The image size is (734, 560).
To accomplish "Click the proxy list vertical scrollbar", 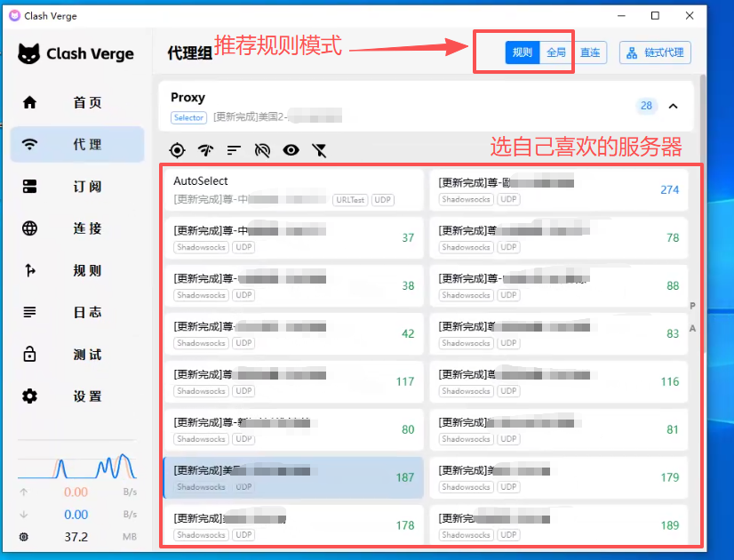I will point(703,267).
